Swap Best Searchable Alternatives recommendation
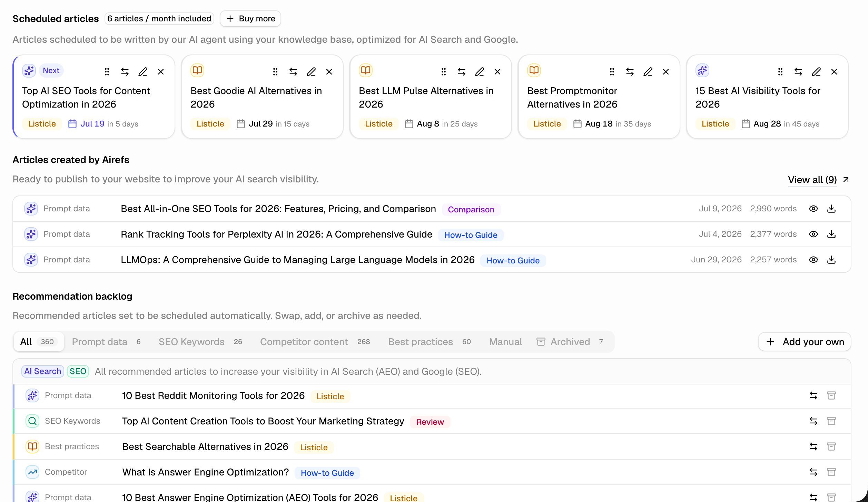The image size is (868, 502). tap(813, 446)
